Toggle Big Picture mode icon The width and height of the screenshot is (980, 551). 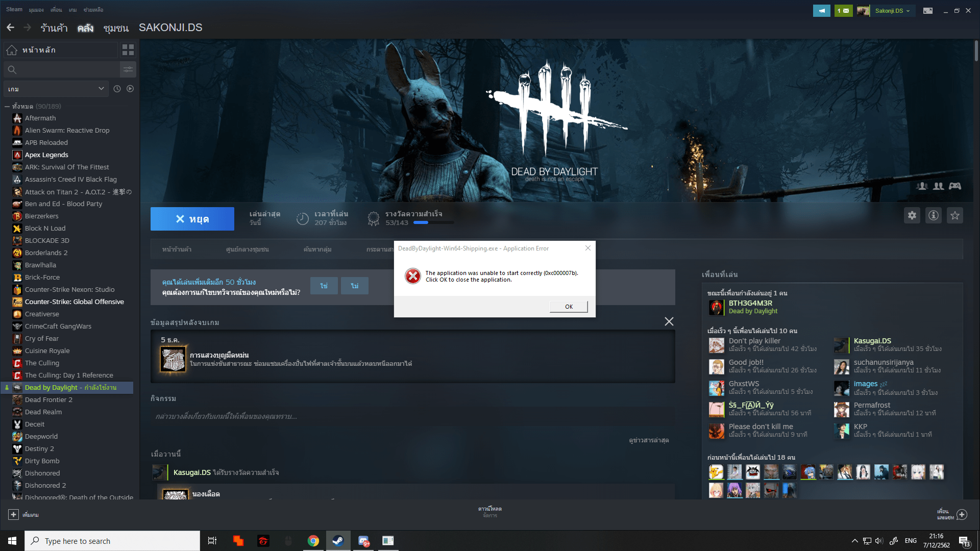point(928,11)
